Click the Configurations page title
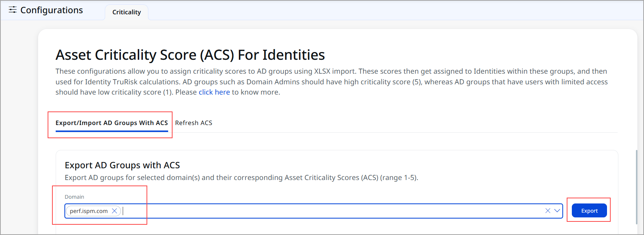This screenshot has height=235, width=644. 52,10
